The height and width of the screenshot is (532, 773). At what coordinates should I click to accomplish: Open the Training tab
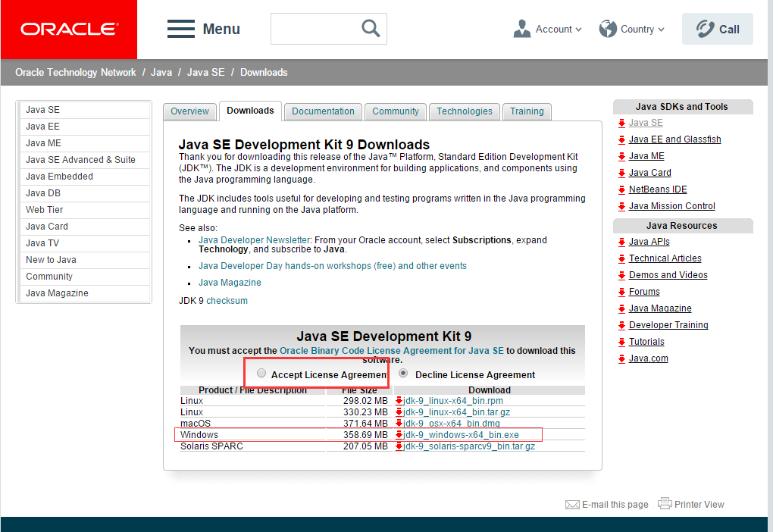click(x=527, y=111)
